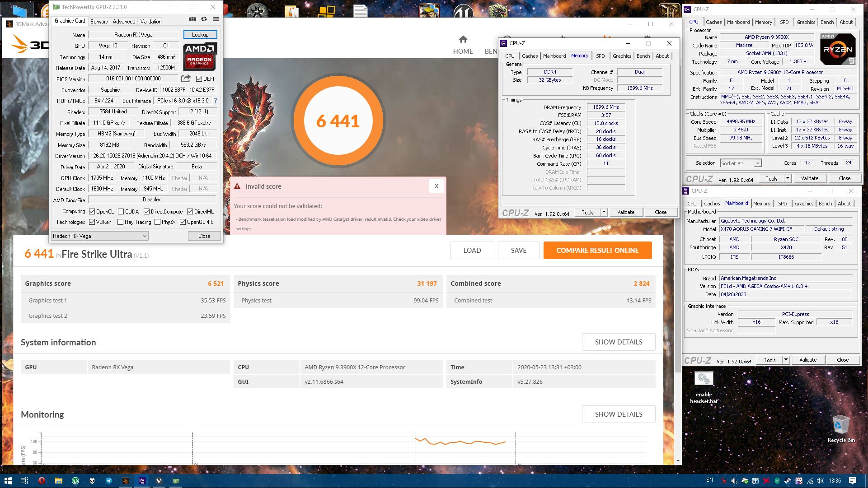The height and width of the screenshot is (488, 868).
Task: Toggle the DirectCompute checkbox
Action: [146, 211]
